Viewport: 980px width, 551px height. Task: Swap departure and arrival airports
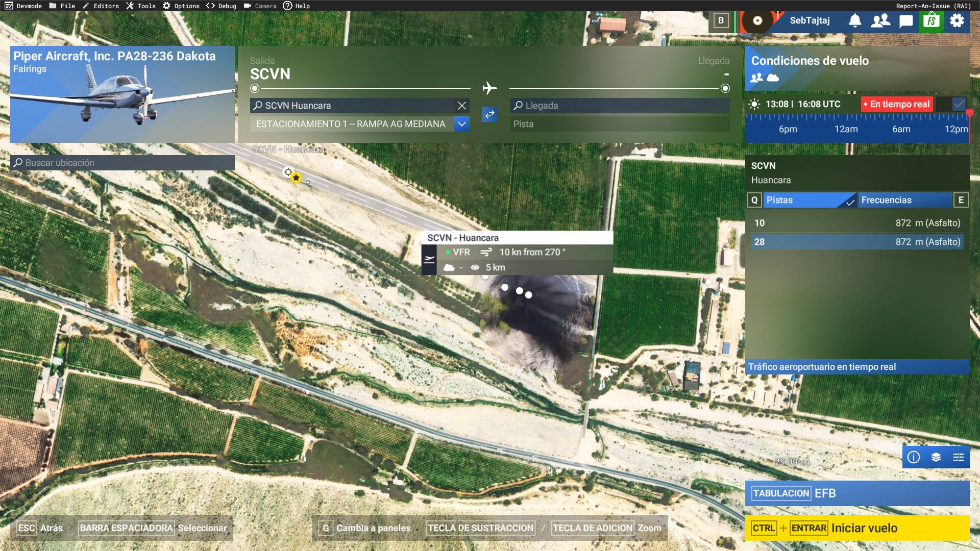click(x=490, y=114)
